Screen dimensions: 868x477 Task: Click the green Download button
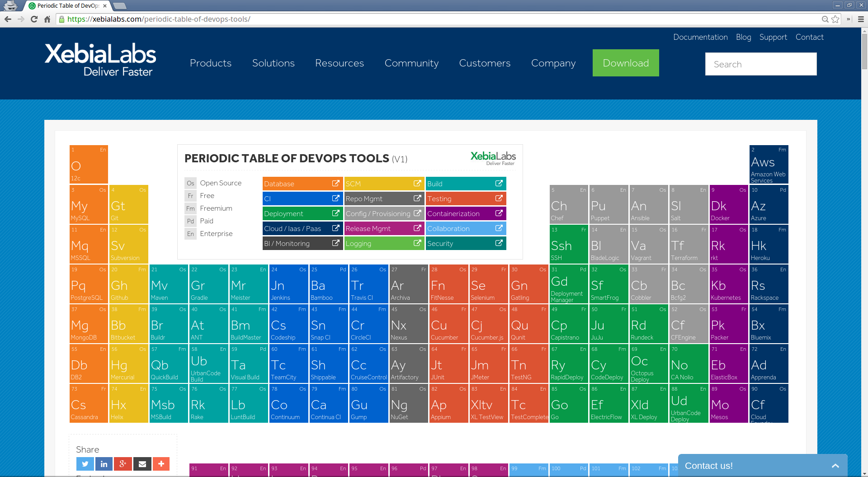pos(626,63)
